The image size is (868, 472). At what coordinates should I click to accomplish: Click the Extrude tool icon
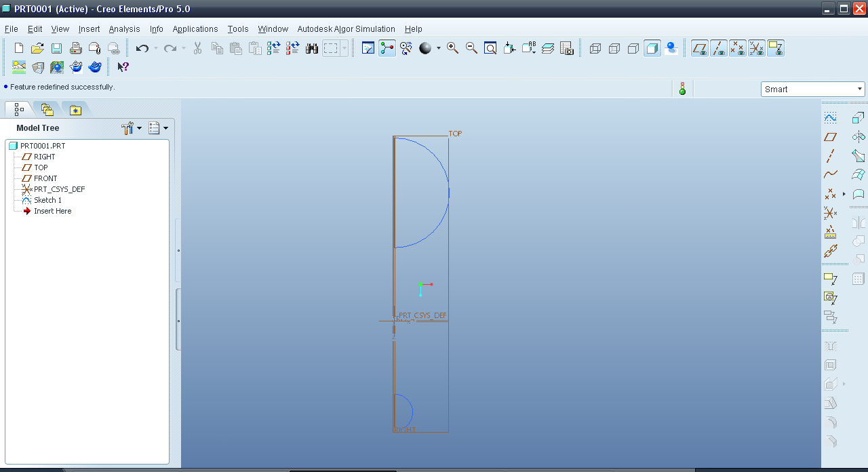[x=859, y=117]
